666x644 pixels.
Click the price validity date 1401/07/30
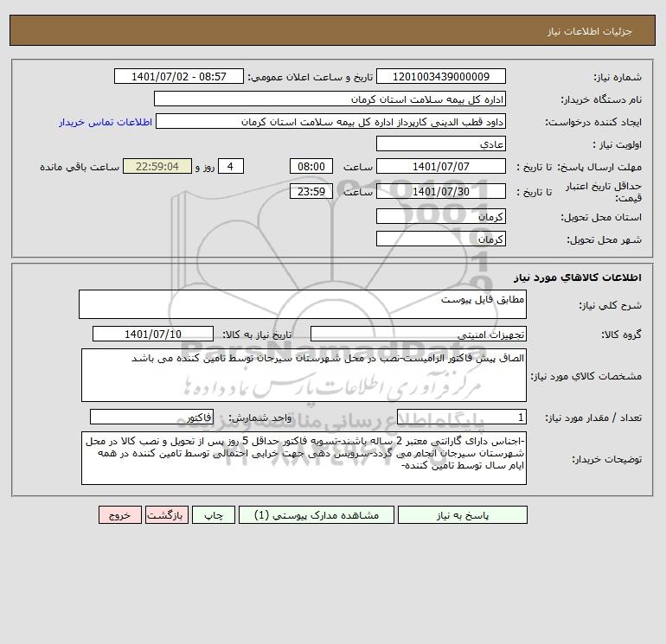[441, 191]
